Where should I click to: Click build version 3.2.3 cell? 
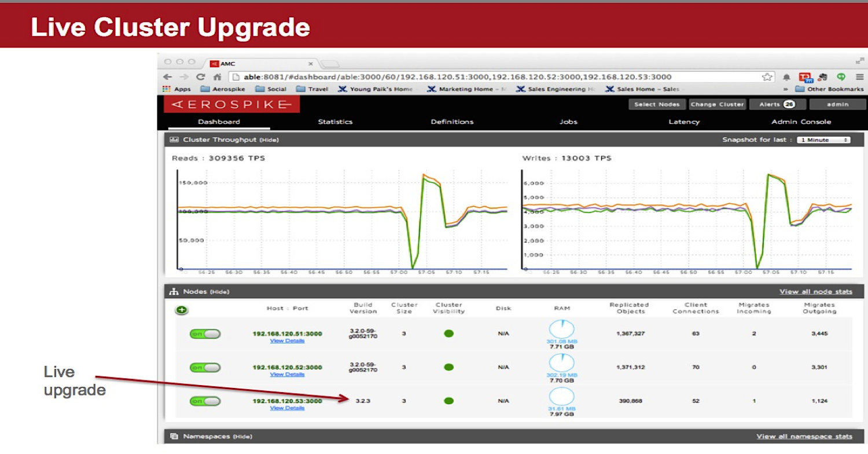tap(363, 401)
